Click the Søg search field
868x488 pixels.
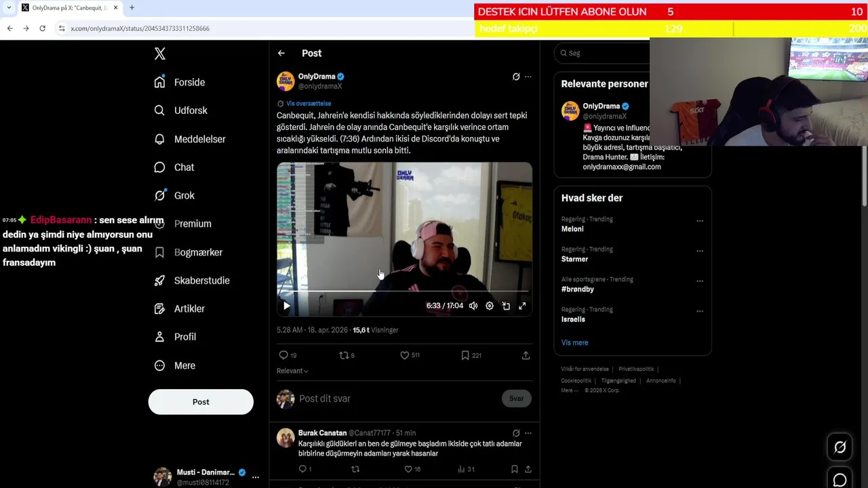pos(602,53)
